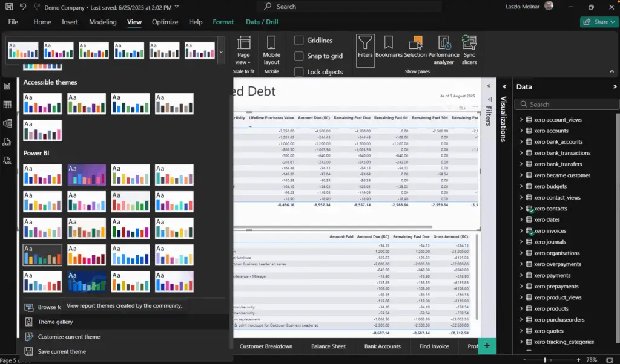Open the DAX query view
The width and height of the screenshot is (620, 364).
(x=7, y=141)
